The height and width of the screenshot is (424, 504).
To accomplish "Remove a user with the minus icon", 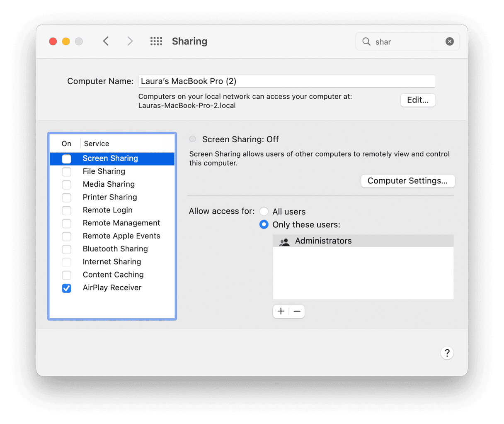I will coord(296,311).
